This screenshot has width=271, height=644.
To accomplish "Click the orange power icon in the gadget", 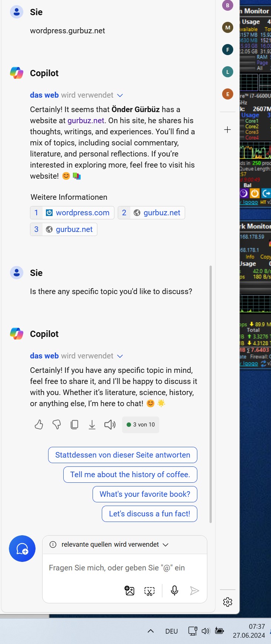I will [255, 193].
